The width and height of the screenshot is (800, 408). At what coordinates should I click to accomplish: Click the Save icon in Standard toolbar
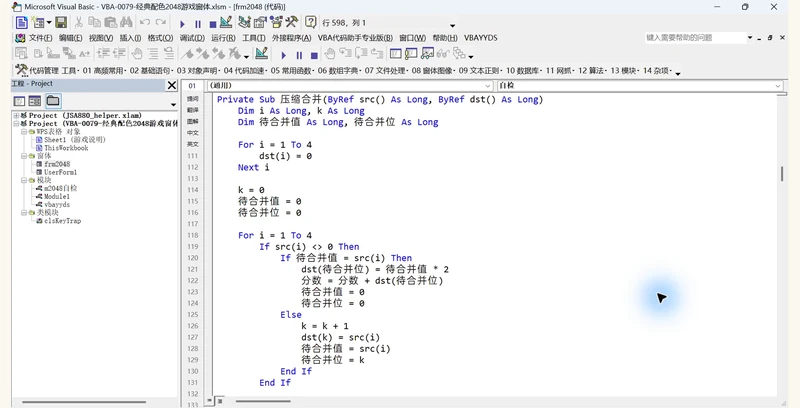click(61, 22)
